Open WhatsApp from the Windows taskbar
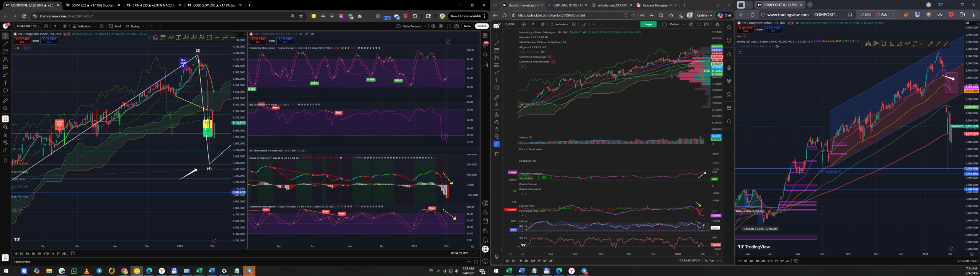The width and height of the screenshot is (980, 276). click(74, 271)
